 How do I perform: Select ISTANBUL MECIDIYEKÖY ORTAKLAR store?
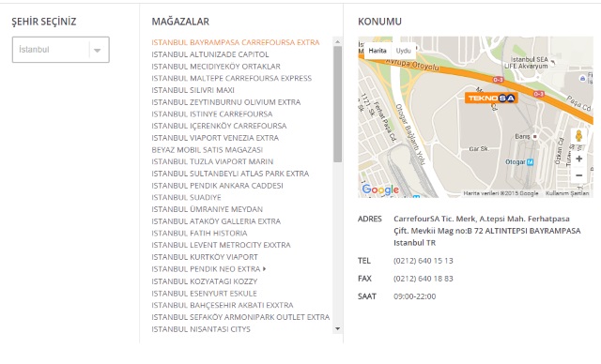(216, 67)
